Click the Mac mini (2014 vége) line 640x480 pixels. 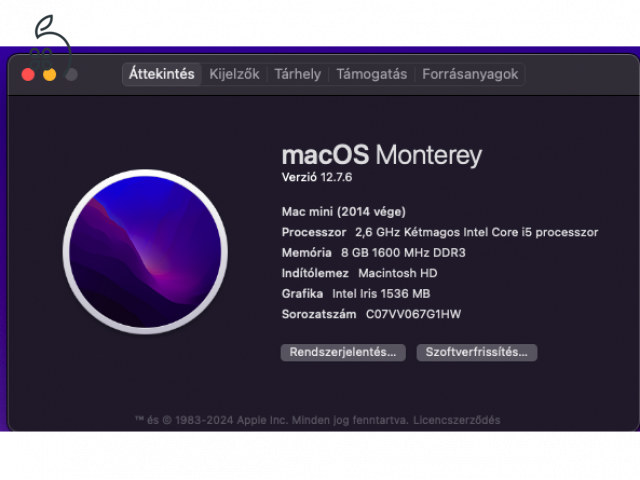(344, 212)
